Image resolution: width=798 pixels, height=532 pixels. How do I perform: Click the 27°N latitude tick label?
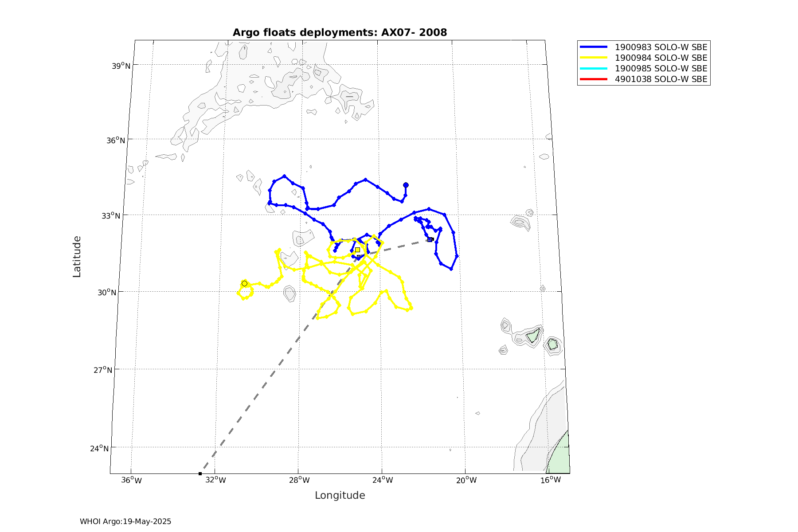(x=103, y=370)
